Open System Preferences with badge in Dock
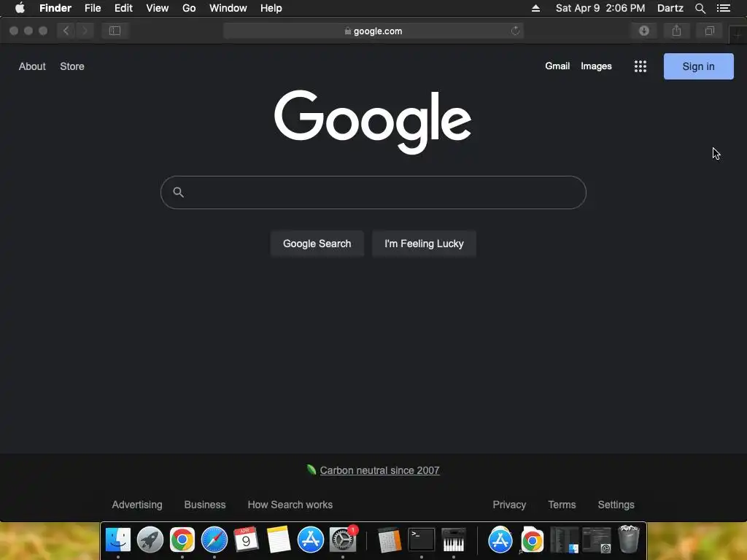This screenshot has width=747, height=560. coord(343,540)
